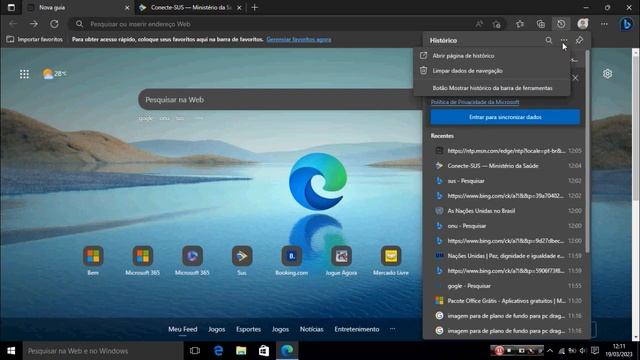Search history with magnifier icon

point(549,40)
